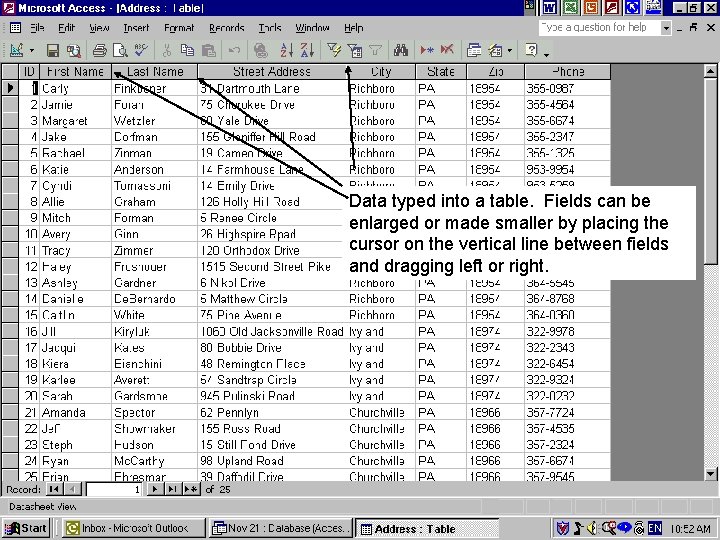Expand the New Object dropdown arrow
The image size is (720, 540).
click(510, 50)
